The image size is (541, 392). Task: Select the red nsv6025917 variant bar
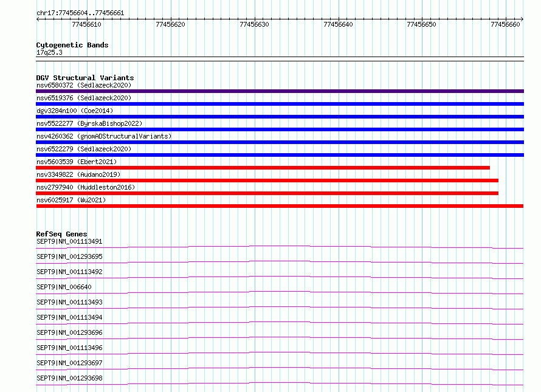pyautogui.click(x=280, y=206)
